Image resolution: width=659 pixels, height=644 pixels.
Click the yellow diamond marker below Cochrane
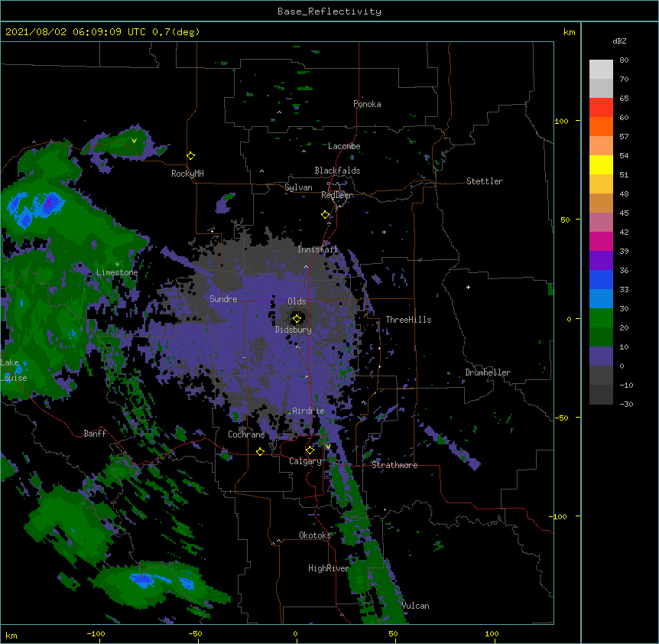(x=260, y=451)
